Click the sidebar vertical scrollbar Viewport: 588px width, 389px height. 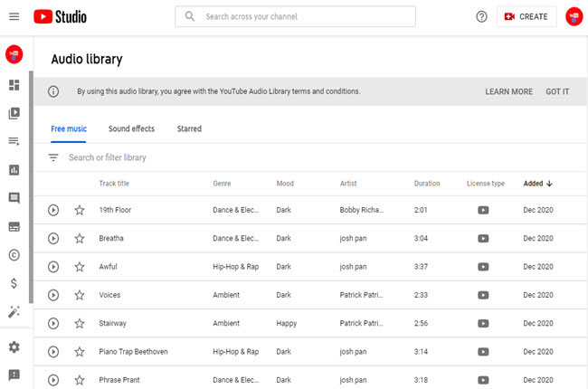(31, 186)
